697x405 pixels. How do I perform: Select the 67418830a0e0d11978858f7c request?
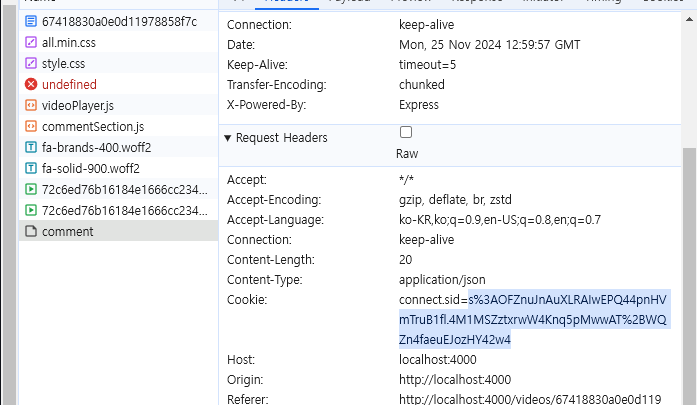point(118,21)
